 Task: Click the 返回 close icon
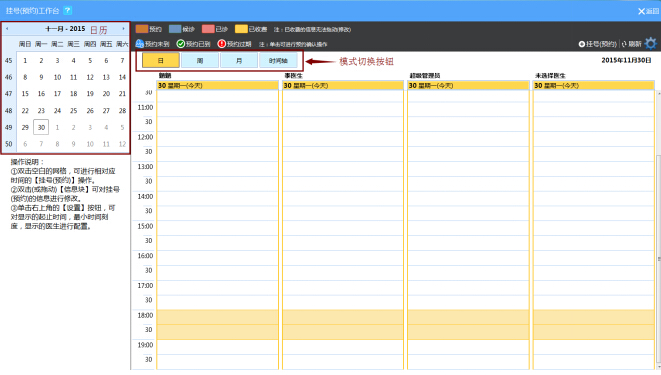(x=642, y=11)
